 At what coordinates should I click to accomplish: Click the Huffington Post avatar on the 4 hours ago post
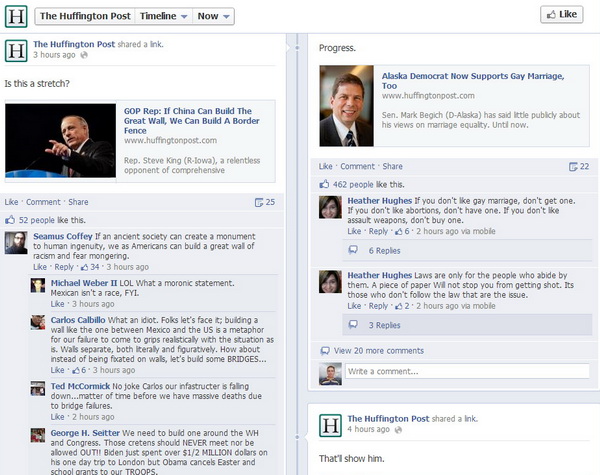(x=330, y=425)
